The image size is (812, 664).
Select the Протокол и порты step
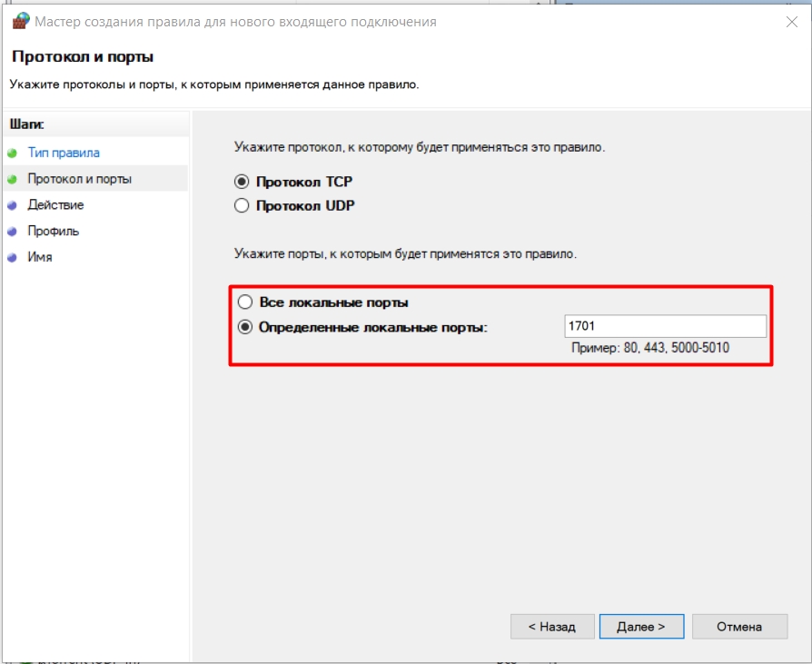80,179
